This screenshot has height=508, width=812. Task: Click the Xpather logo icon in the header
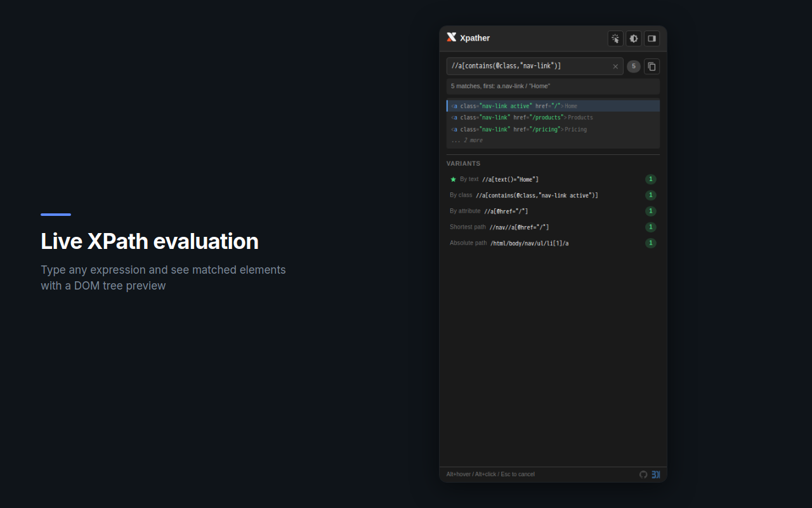click(x=451, y=37)
